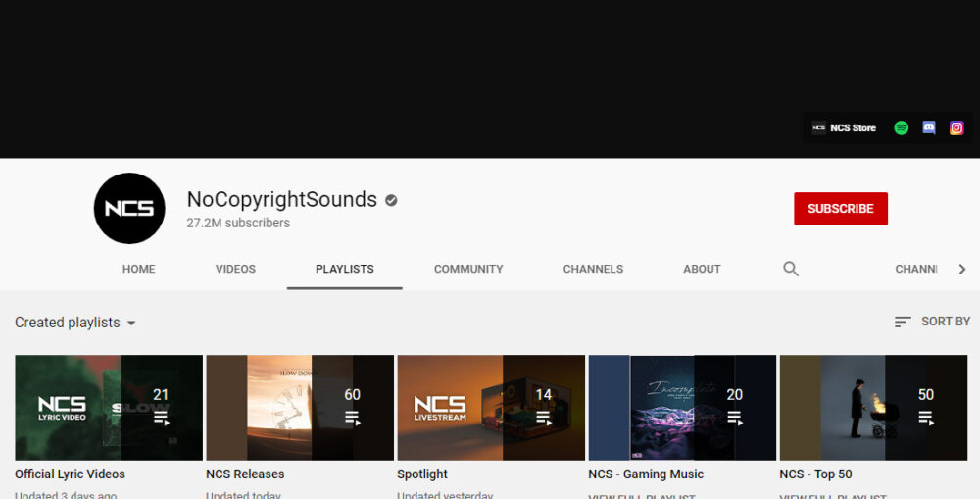Open the Spotify link icon in banner
Screen dimensions: 980x499
coord(901,128)
